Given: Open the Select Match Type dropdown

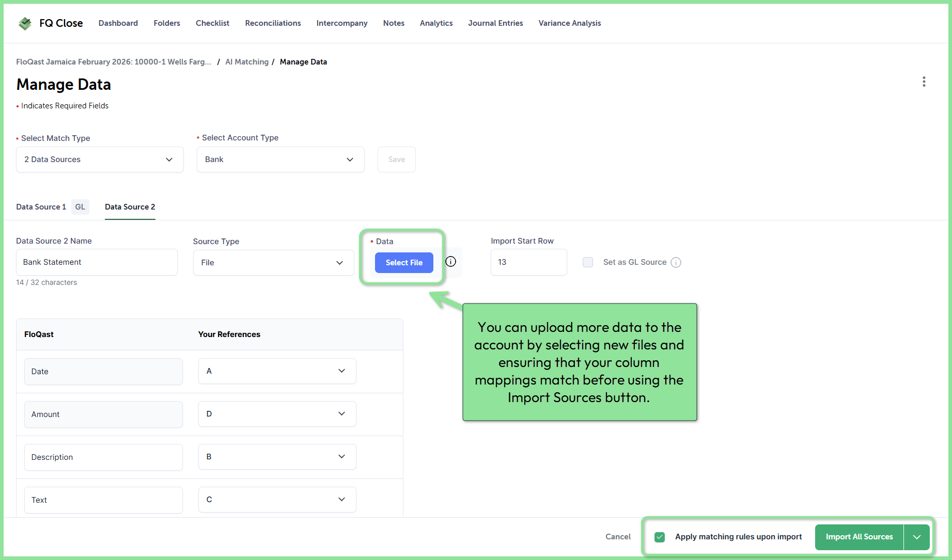Looking at the screenshot, I should coord(100,159).
